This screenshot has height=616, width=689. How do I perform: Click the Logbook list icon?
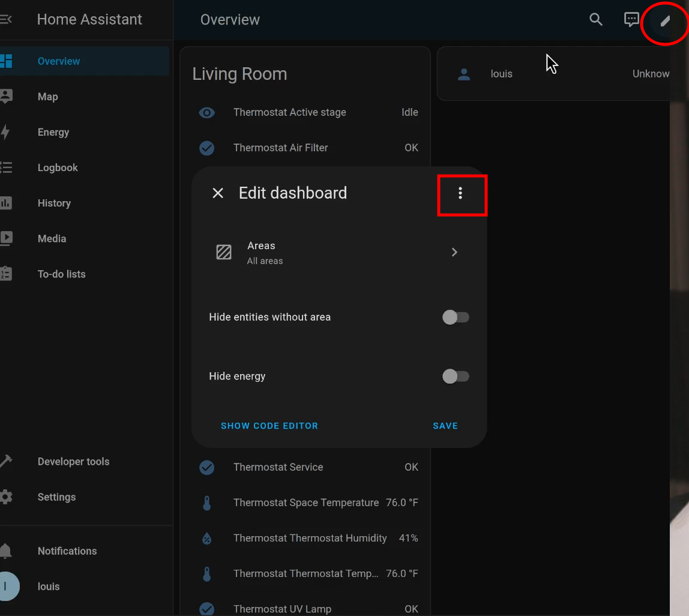tap(6, 168)
